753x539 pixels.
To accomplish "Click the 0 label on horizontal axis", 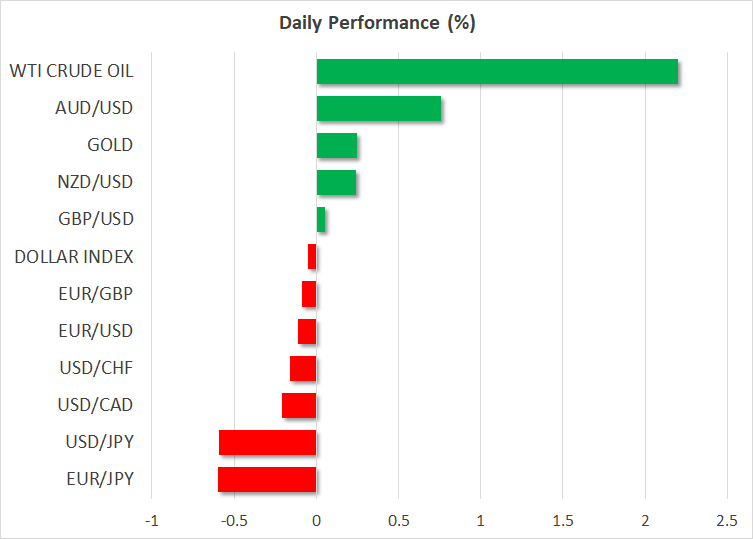I will (316, 520).
